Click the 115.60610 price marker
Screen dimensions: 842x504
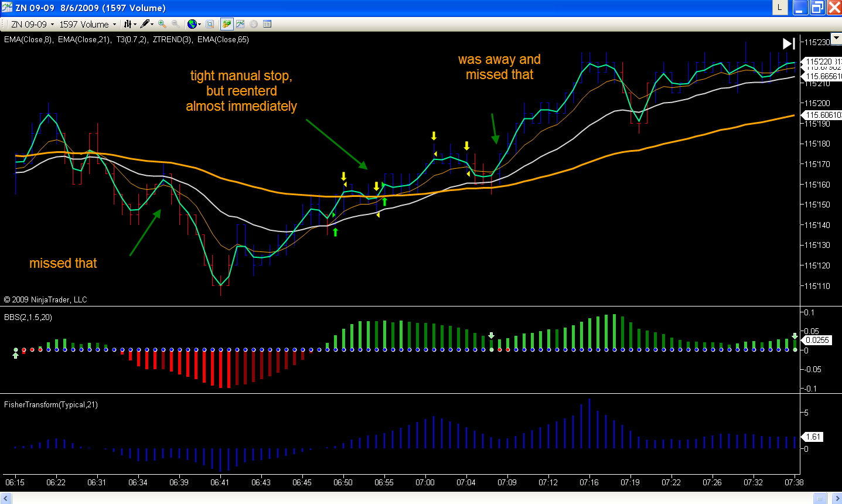(x=821, y=115)
